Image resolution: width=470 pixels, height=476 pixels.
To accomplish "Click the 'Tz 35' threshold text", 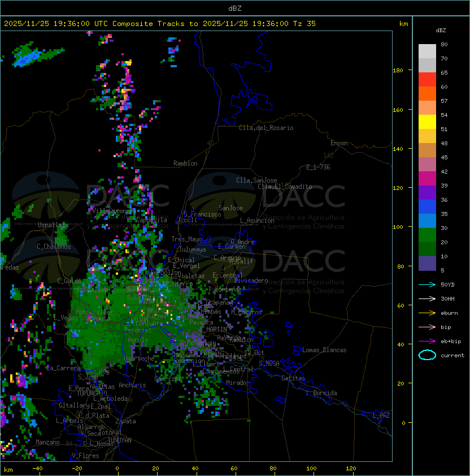I will (304, 24).
